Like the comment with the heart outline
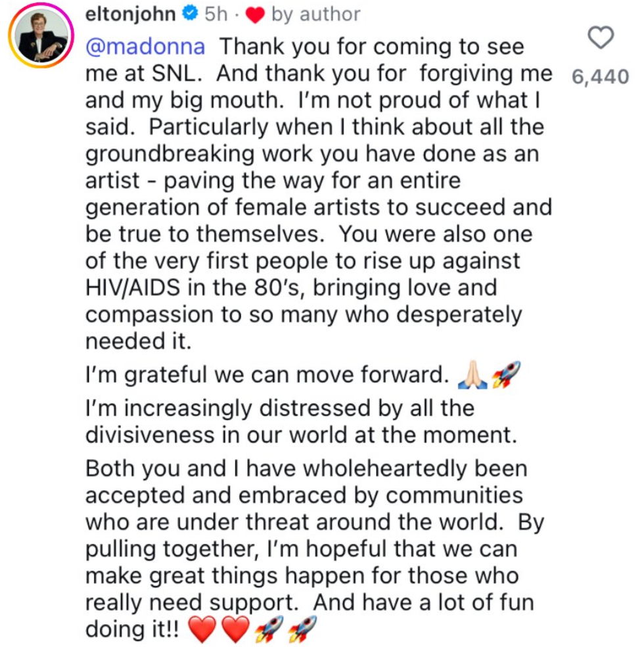The height and width of the screenshot is (647, 644). click(x=600, y=38)
